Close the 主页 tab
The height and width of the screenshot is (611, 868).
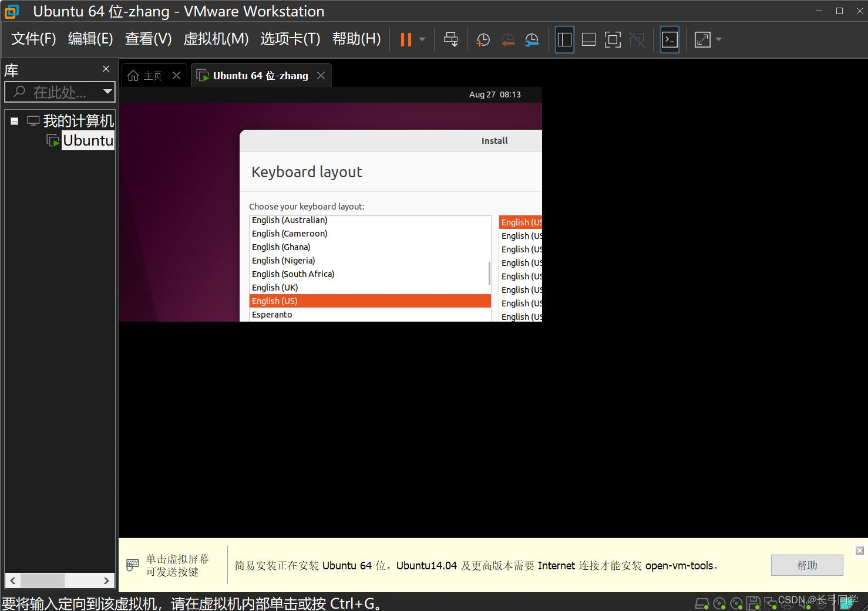tap(176, 75)
